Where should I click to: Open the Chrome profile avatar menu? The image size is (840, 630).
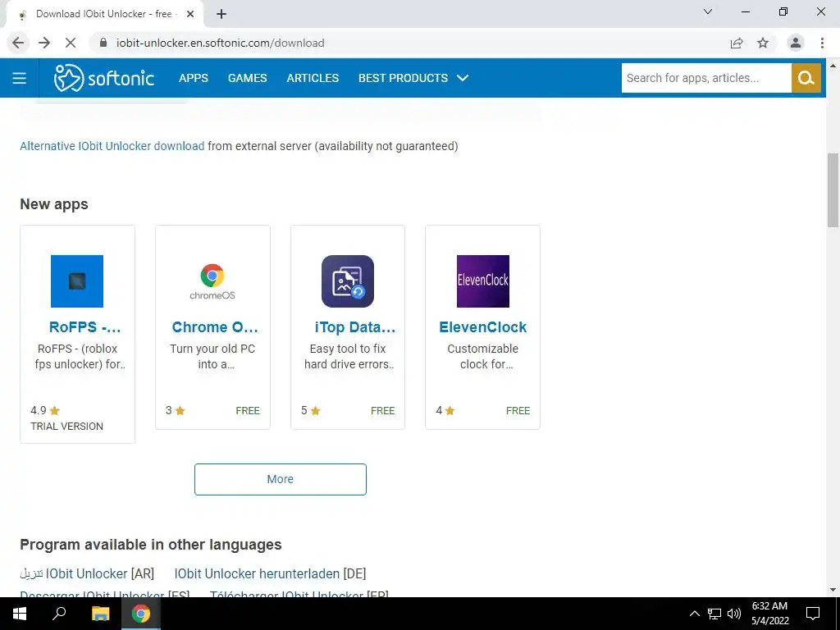(796, 43)
